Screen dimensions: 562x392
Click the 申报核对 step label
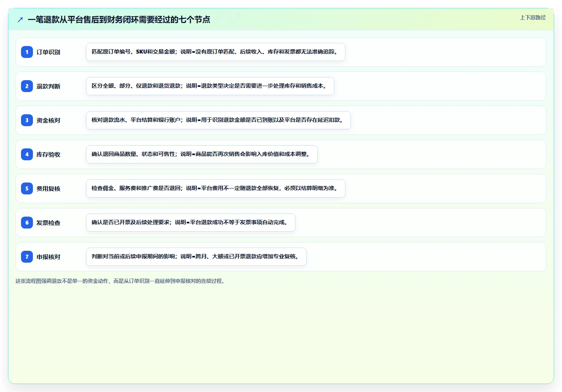click(x=48, y=257)
